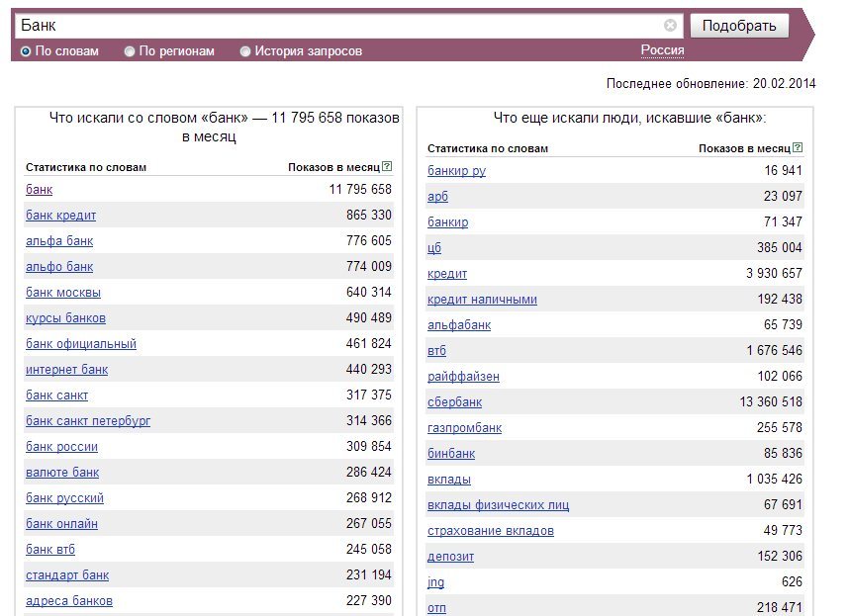This screenshot has height=616, width=850.
Task: Open the 'банк кредит' keyword link
Action: click(x=60, y=216)
